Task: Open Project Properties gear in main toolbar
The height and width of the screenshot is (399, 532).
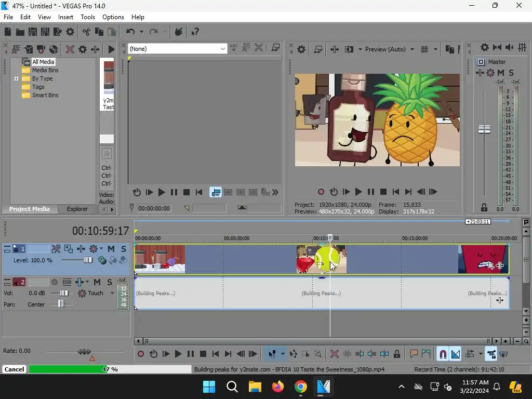Action: pos(70,32)
